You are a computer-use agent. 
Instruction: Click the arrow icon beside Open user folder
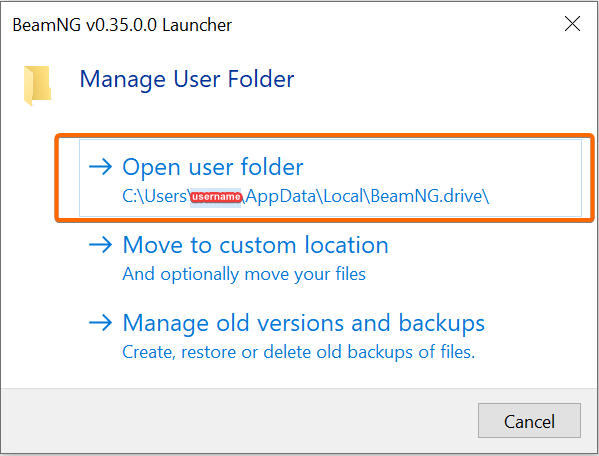[x=100, y=167]
